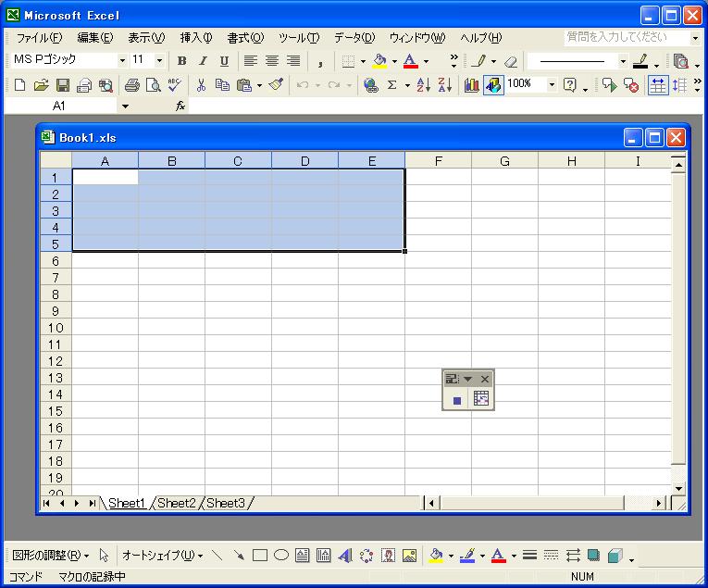Viewport: 708px width, 588px height.
Task: Draw a rectangle shape
Action: [x=260, y=555]
